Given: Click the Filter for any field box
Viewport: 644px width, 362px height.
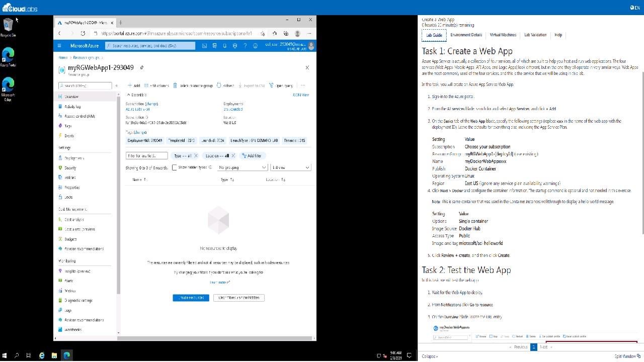Looking at the screenshot, I should pyautogui.click(x=147, y=156).
